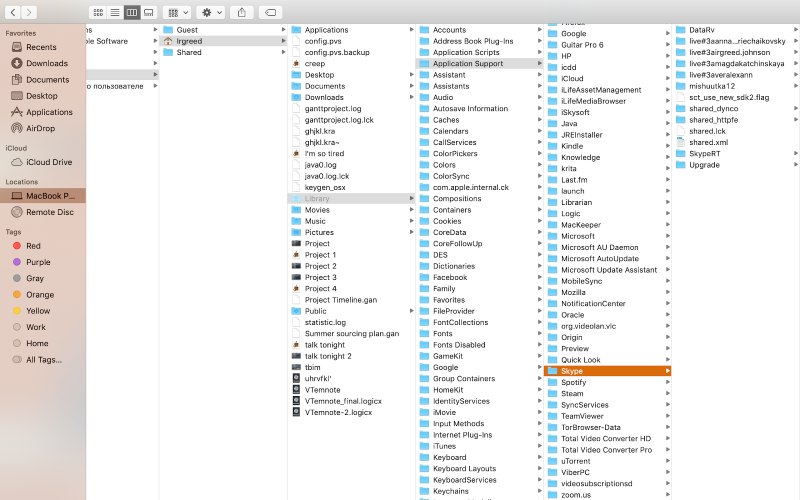Screen dimensions: 800x500
Task: Open Downloads in sidebar Favorites
Action: pos(47,63)
